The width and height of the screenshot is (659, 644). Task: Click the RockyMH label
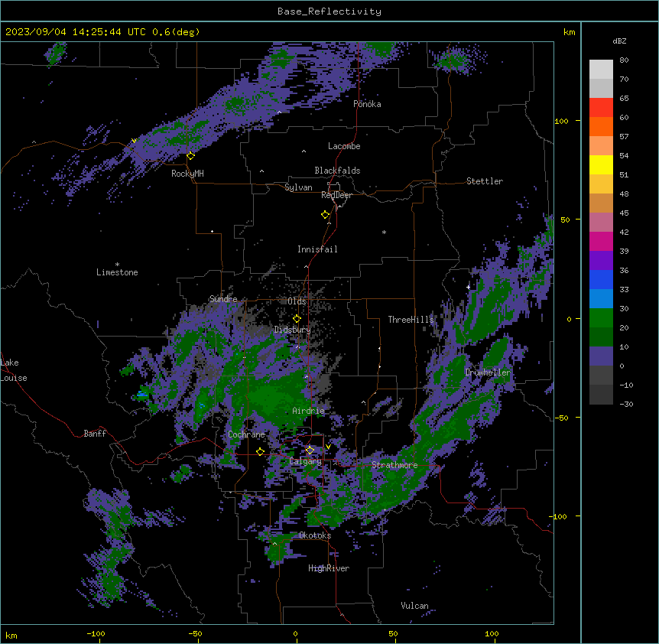[187, 174]
